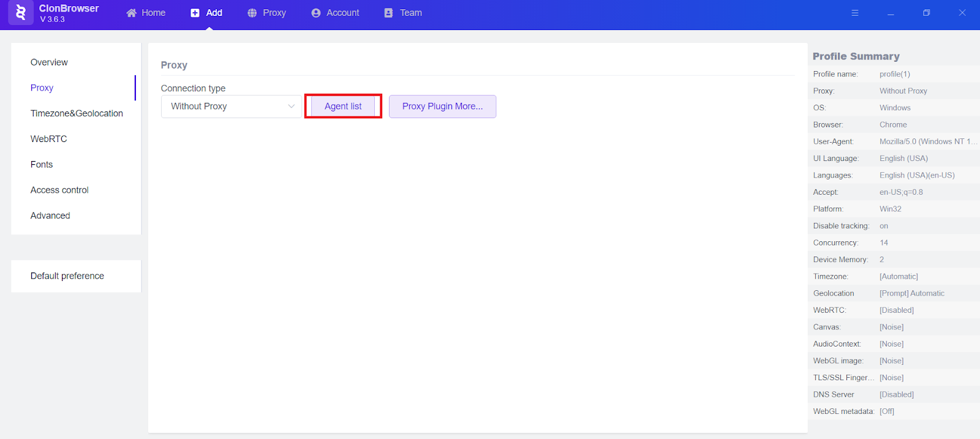Screen dimensions: 980x439
Task: Go to the top Proxy tab label
Action: [x=274, y=13]
